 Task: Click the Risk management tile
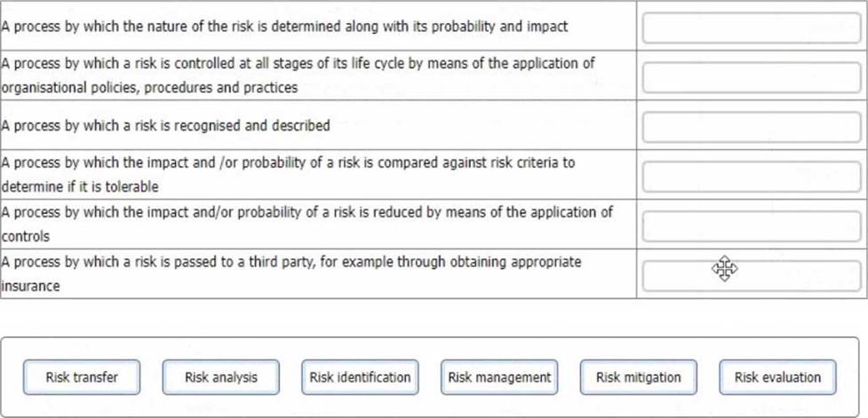point(499,377)
